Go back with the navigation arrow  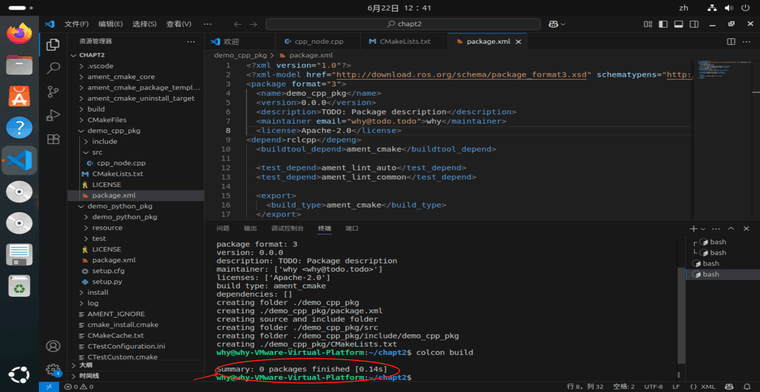[x=237, y=24]
